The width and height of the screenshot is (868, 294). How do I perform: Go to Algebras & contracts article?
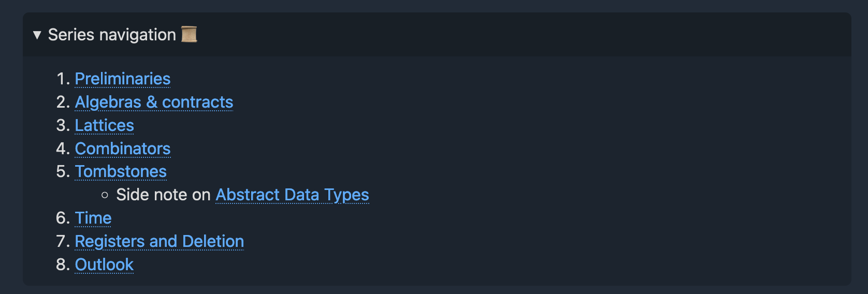click(x=154, y=102)
